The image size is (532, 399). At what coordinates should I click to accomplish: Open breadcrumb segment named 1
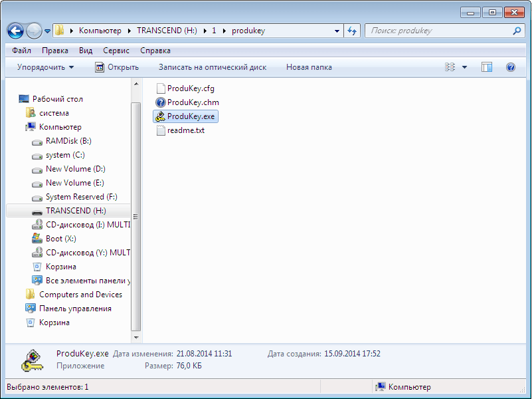point(214,31)
